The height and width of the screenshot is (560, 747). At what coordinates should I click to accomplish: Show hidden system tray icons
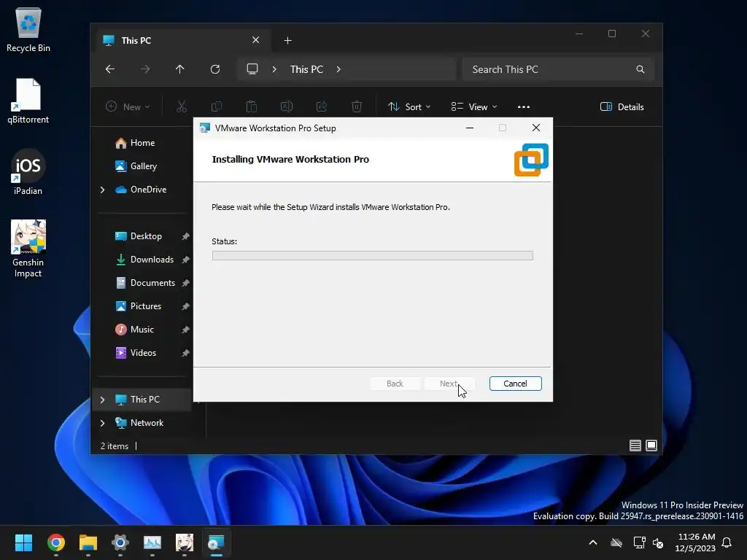click(x=593, y=542)
